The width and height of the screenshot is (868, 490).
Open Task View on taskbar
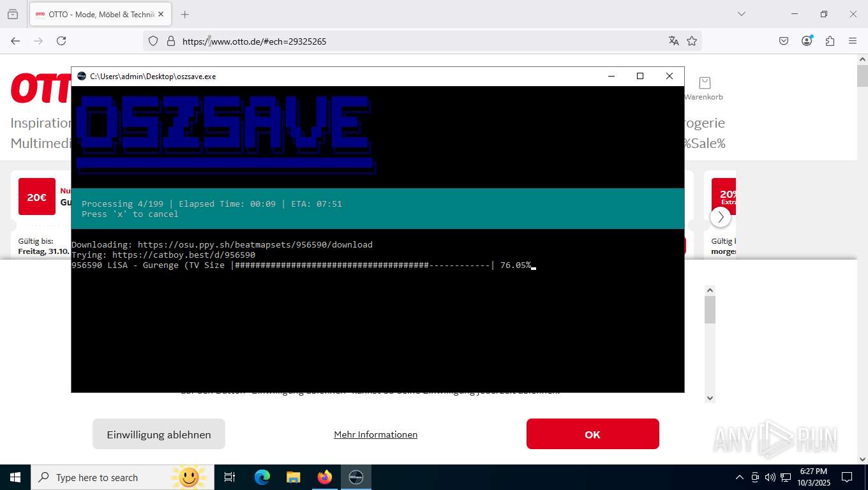pyautogui.click(x=230, y=477)
